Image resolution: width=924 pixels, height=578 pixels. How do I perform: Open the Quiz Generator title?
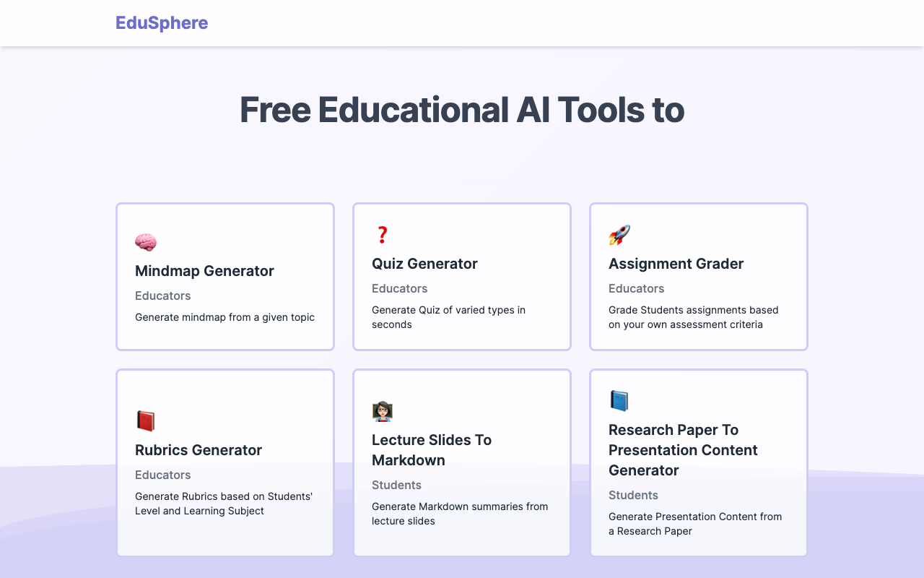coord(424,264)
